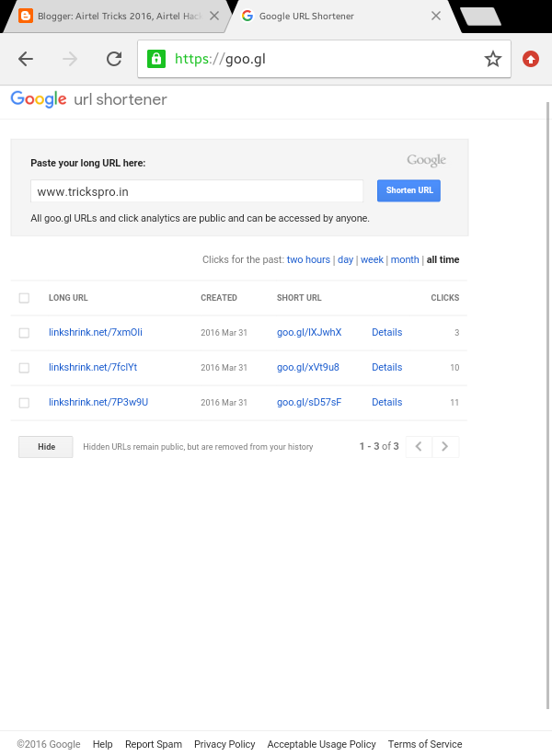Click the grey Google watermark in the form panel

tap(425, 159)
